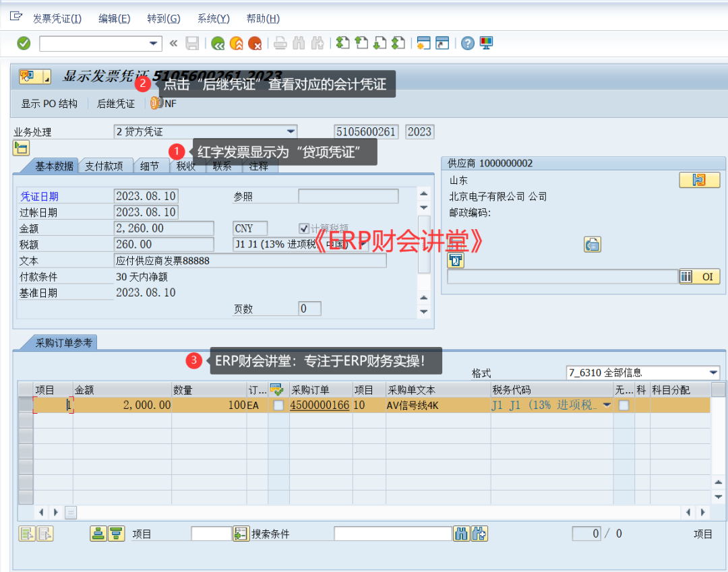Open the 发票凭证 menu

57,18
